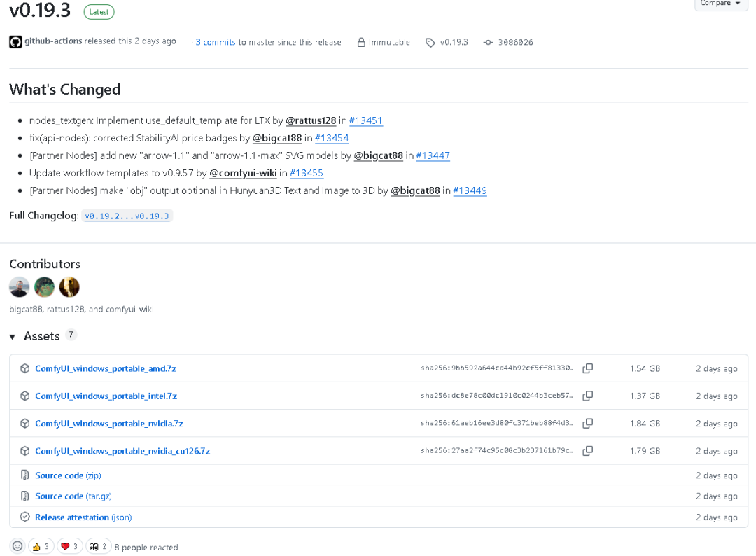Open the third contributor avatar

click(69, 287)
